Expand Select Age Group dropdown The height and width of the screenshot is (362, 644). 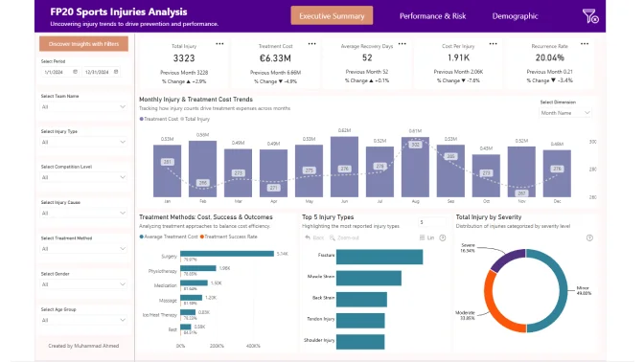pyautogui.click(x=83, y=320)
